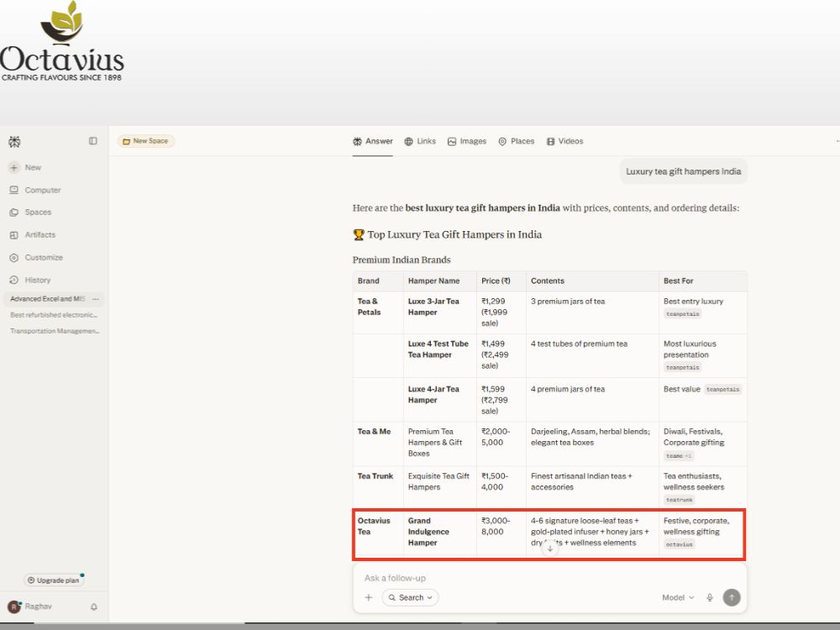Click the Octavius logo at the top
Viewport: 840px width, 630px height.
pos(62,42)
